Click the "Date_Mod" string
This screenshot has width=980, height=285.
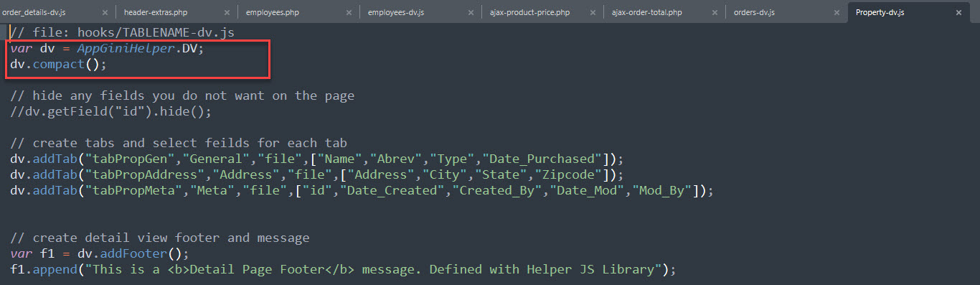pyautogui.click(x=586, y=190)
